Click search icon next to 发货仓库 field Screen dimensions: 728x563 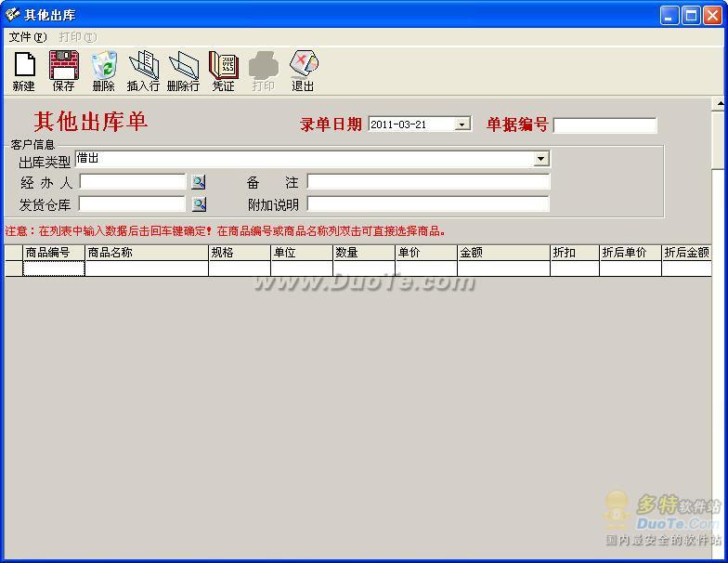point(199,204)
